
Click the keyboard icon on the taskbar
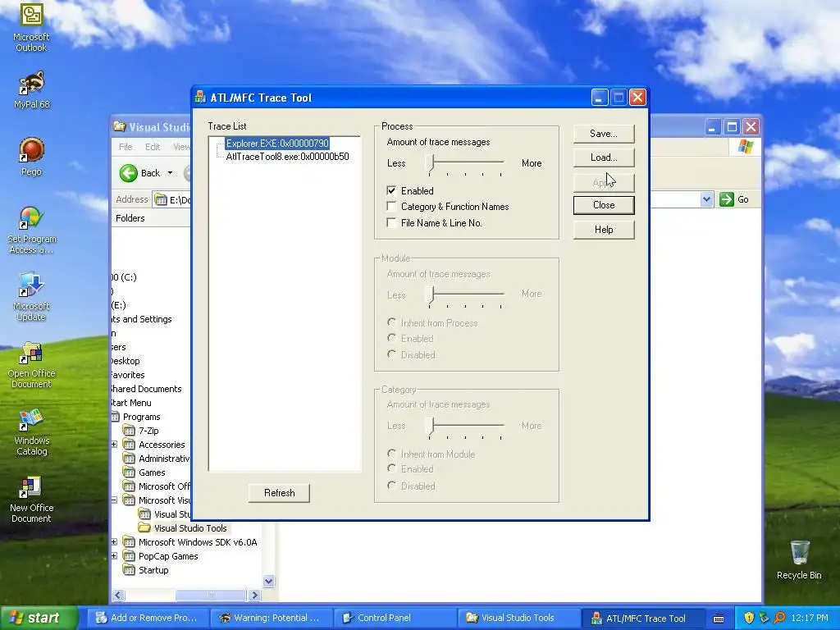click(x=719, y=619)
